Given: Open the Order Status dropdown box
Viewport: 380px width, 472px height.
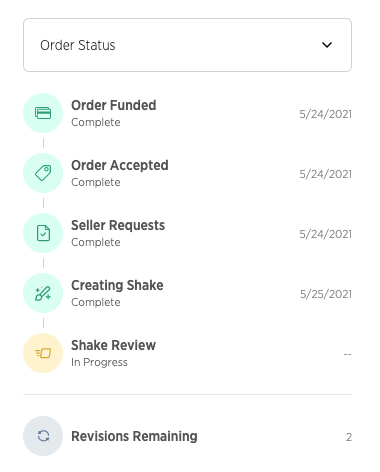Looking at the screenshot, I should [187, 45].
